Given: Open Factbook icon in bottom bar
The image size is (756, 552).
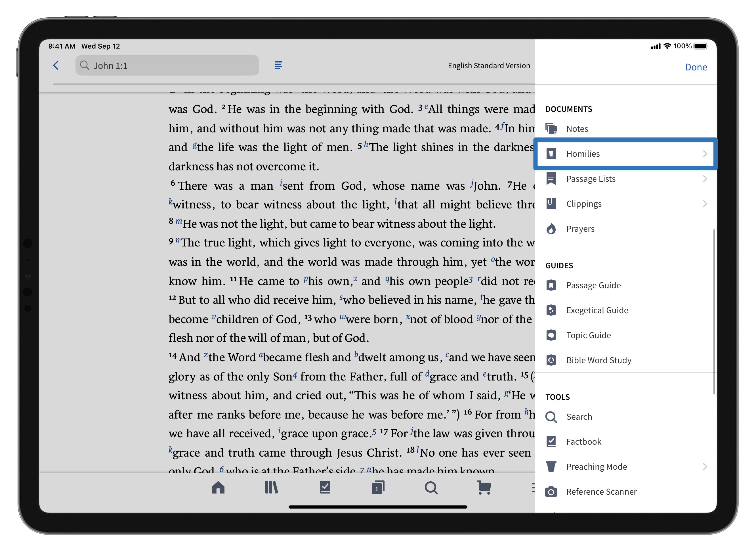Looking at the screenshot, I should tap(325, 488).
